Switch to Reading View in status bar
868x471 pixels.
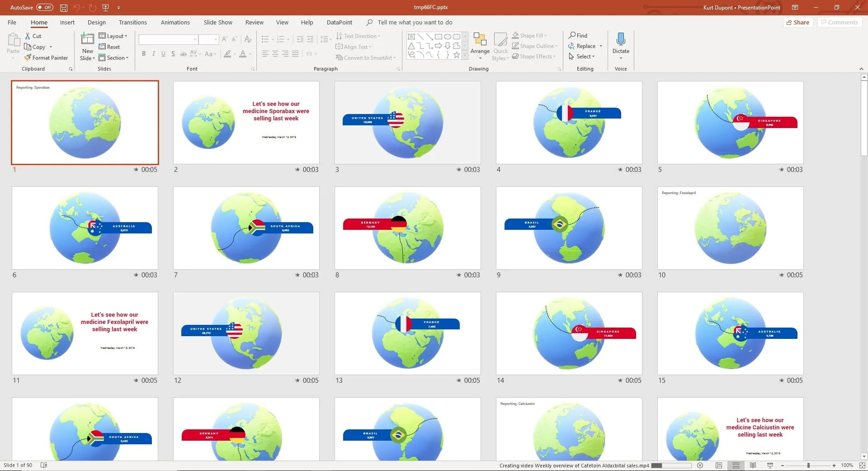[x=753, y=465]
